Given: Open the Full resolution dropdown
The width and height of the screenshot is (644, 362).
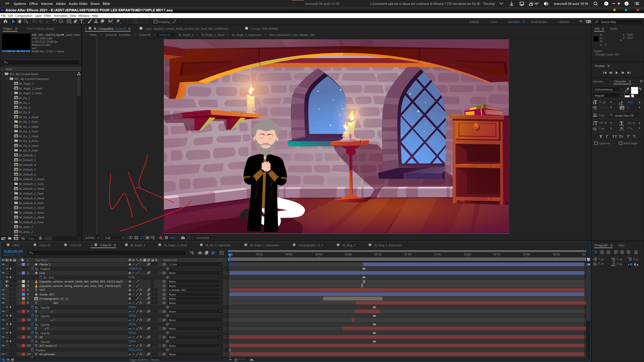Looking at the screenshot, I should 115,238.
